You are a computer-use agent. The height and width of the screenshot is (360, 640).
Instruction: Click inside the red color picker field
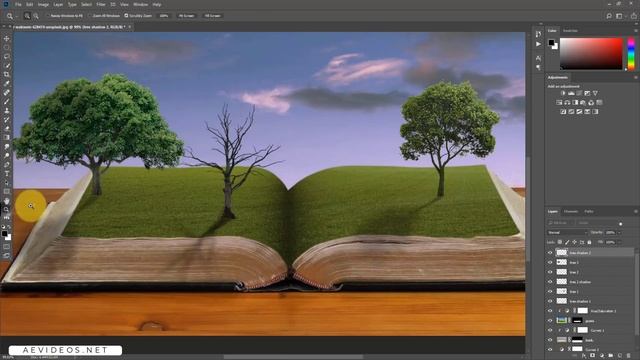coord(591,53)
